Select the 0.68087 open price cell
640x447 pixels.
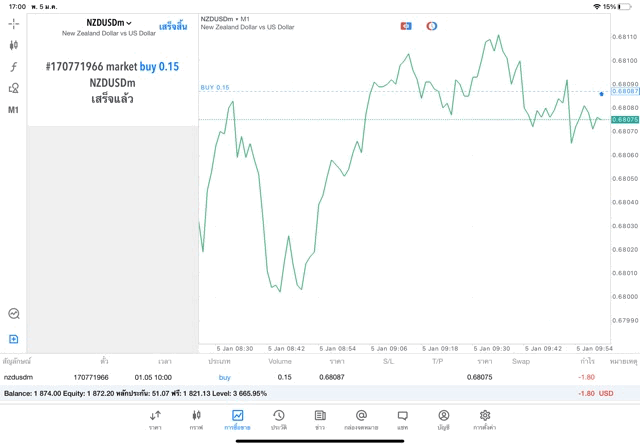click(x=332, y=377)
